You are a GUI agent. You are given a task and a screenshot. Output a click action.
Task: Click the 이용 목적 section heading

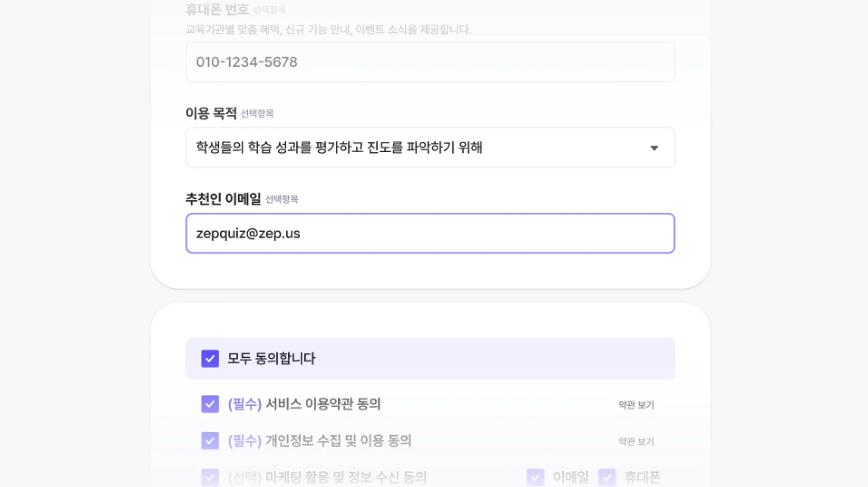click(x=211, y=114)
